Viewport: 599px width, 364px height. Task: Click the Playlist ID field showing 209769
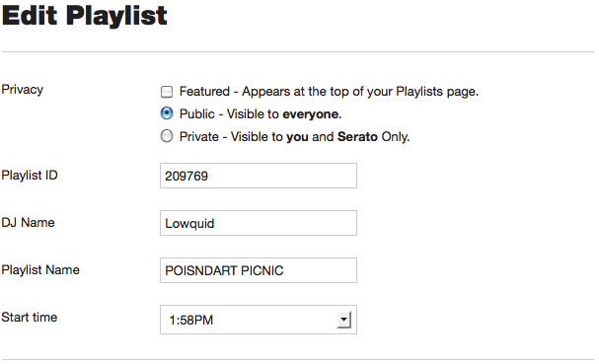(x=259, y=176)
